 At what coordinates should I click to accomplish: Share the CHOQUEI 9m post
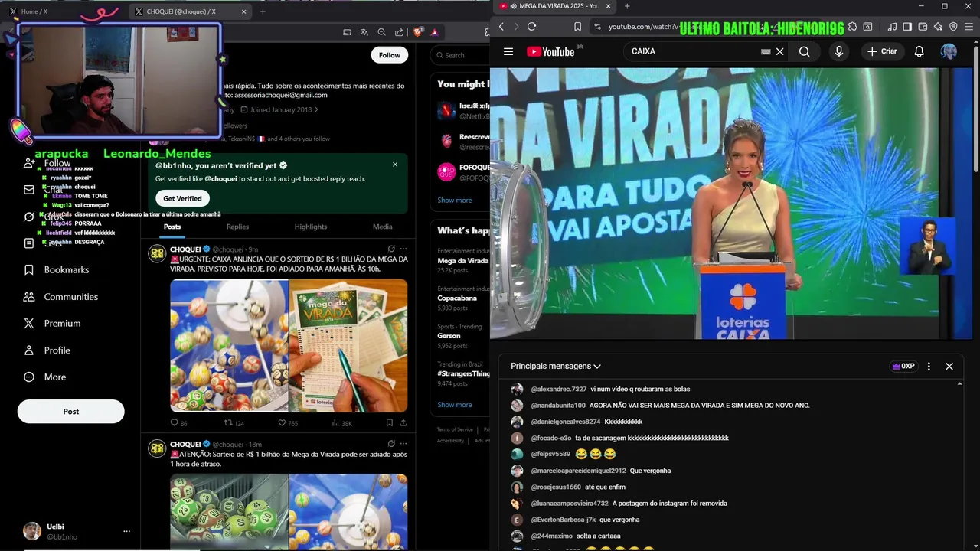403,422
